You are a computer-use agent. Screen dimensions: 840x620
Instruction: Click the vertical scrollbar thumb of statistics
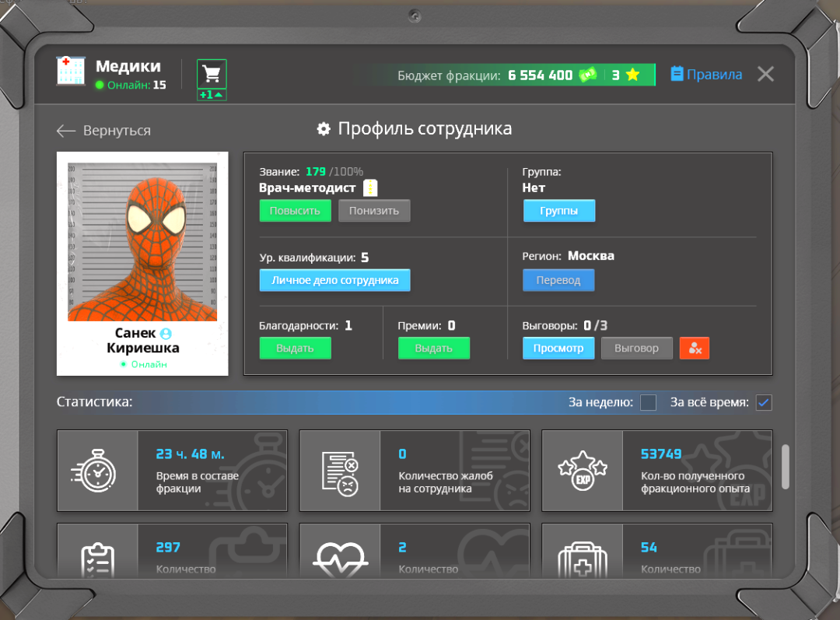pos(786,466)
